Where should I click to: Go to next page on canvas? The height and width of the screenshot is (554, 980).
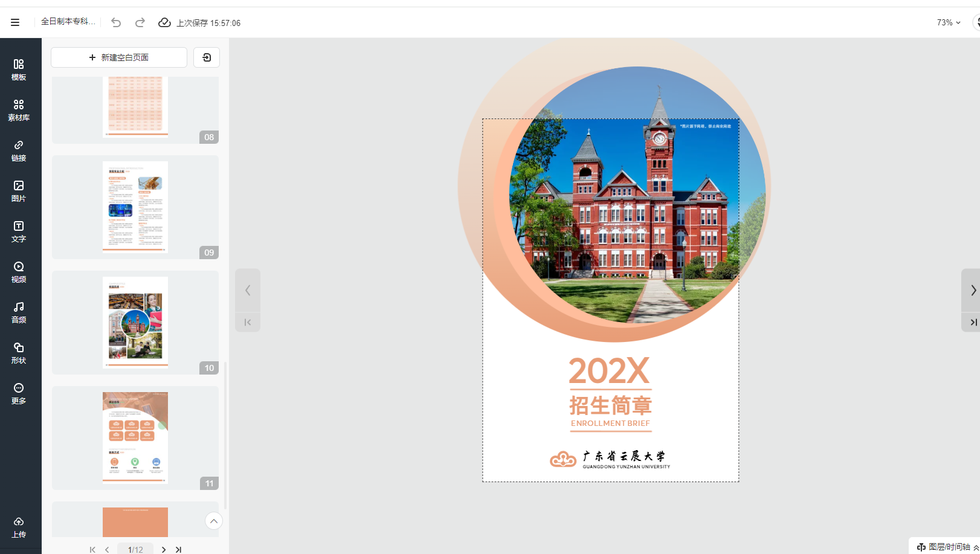pyautogui.click(x=972, y=290)
